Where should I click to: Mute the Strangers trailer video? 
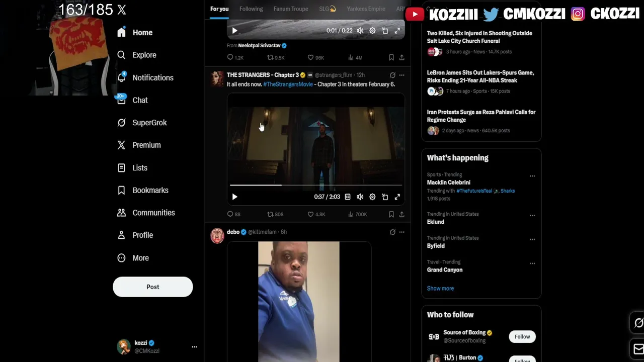(x=360, y=197)
